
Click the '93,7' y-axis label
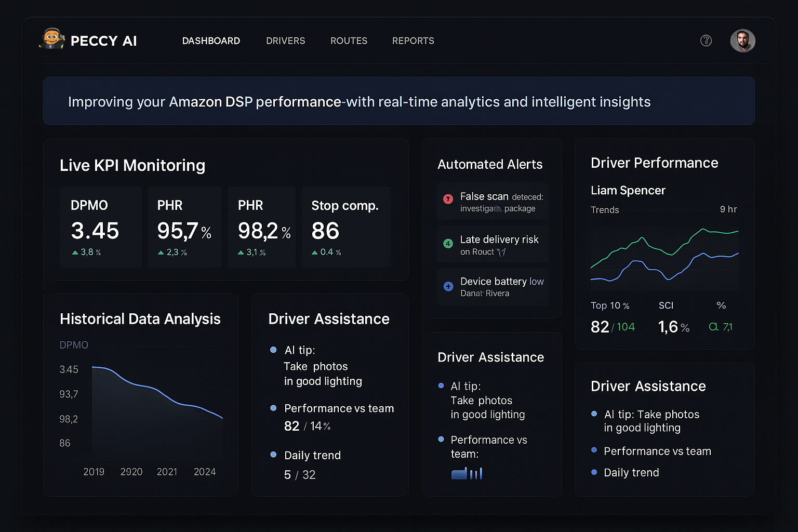coord(69,394)
